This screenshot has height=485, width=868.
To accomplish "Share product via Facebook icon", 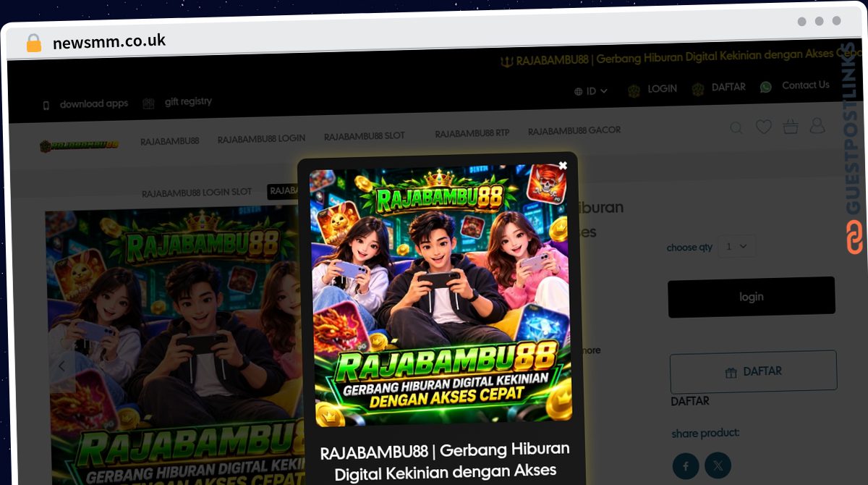I will coord(686,465).
